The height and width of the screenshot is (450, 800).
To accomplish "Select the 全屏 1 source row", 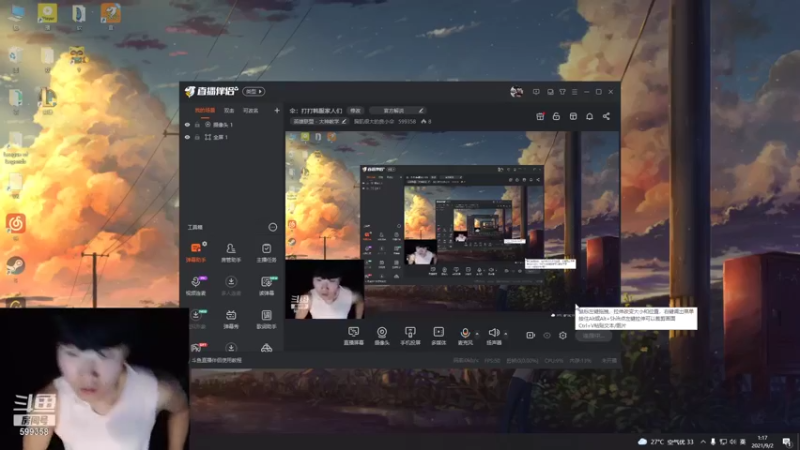I will (232, 137).
